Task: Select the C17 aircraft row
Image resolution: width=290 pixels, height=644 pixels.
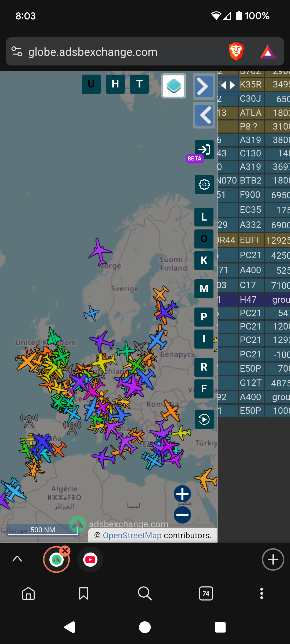Action: click(254, 285)
